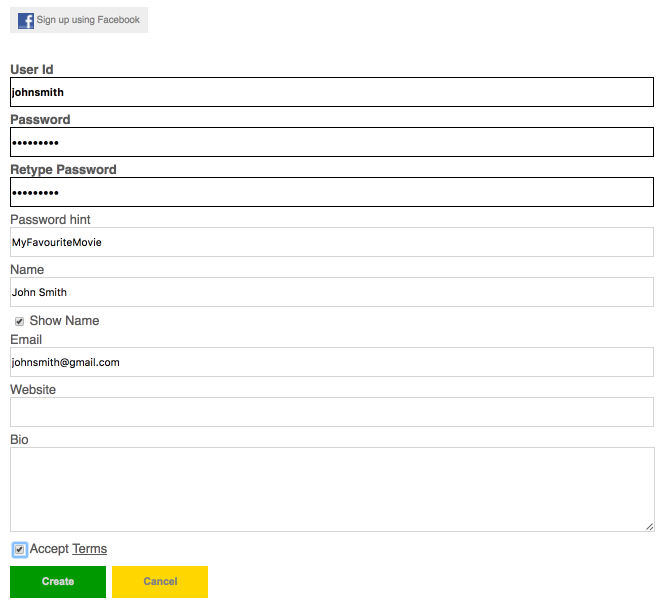664x602 pixels.
Task: Focus the empty Website field
Action: coord(332,412)
